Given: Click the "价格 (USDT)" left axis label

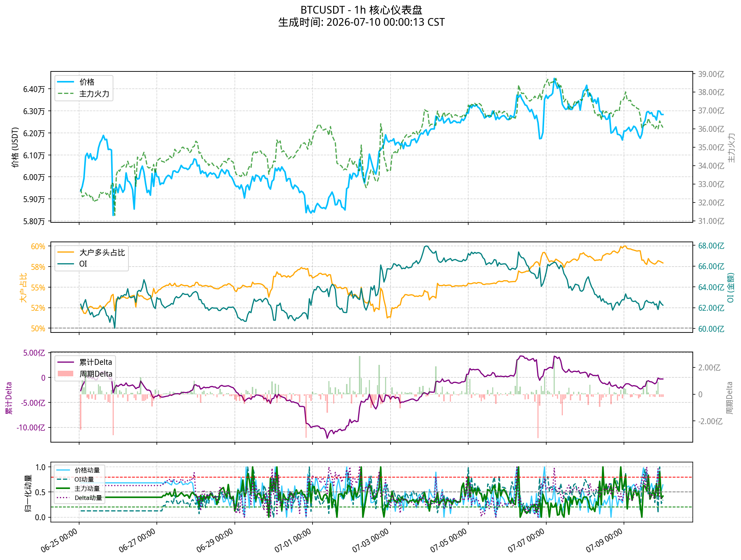Looking at the screenshot, I should coord(15,147).
